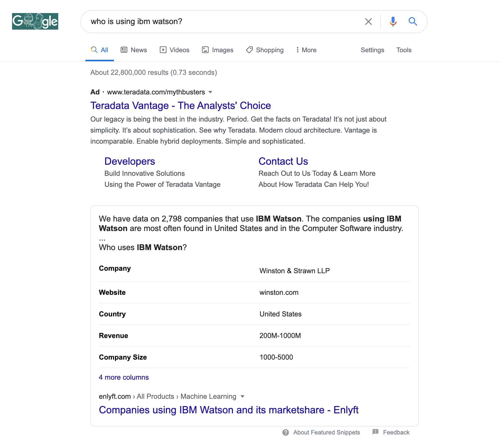The image size is (501, 448).
Task: Go to the Images tab
Action: pyautogui.click(x=218, y=50)
